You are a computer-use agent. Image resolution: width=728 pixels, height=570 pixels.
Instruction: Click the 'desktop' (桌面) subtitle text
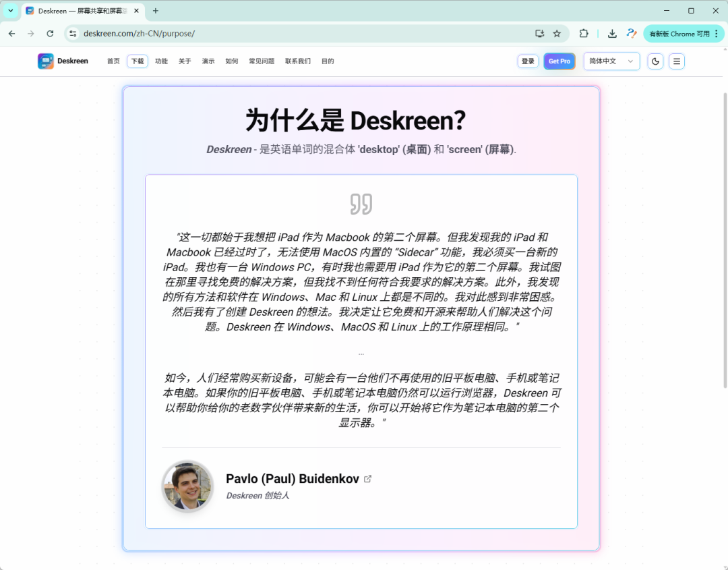point(394,150)
